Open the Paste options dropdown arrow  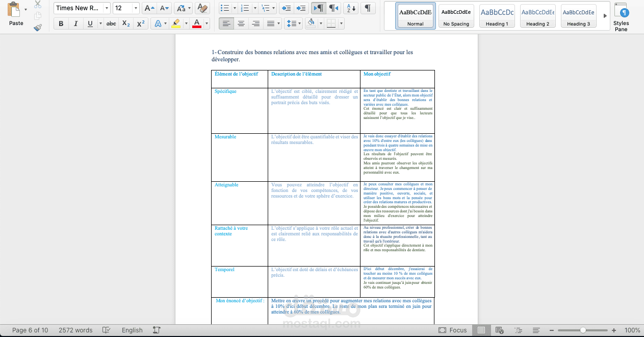tap(26, 9)
